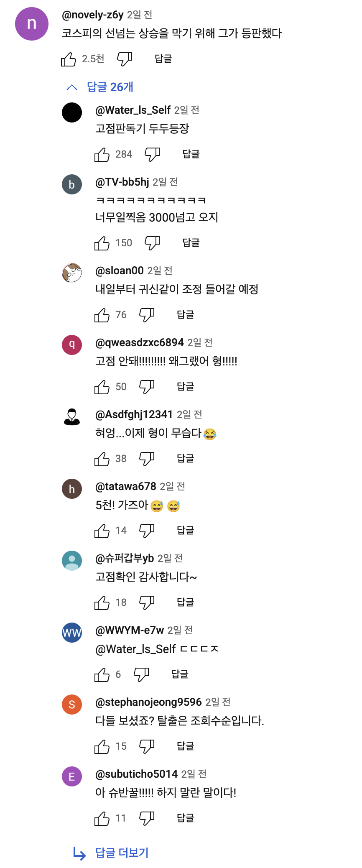Collapse the 답글 26개 replies thread
This screenshot has height=868, width=362.
click(100, 87)
